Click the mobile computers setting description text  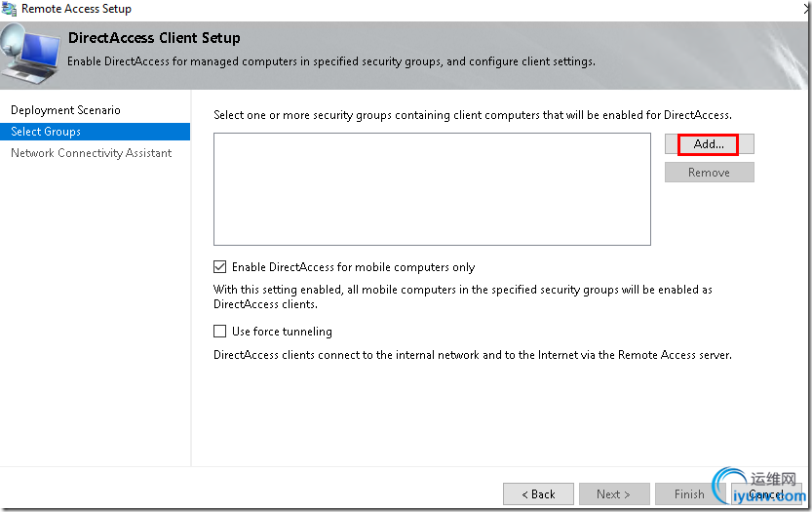tap(463, 296)
